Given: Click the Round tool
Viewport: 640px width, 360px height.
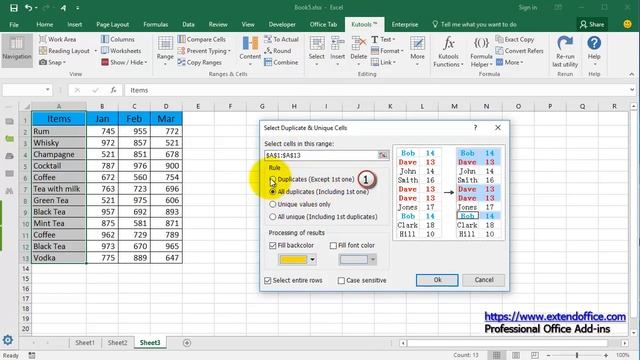Looking at the screenshot, I should tap(278, 51).
